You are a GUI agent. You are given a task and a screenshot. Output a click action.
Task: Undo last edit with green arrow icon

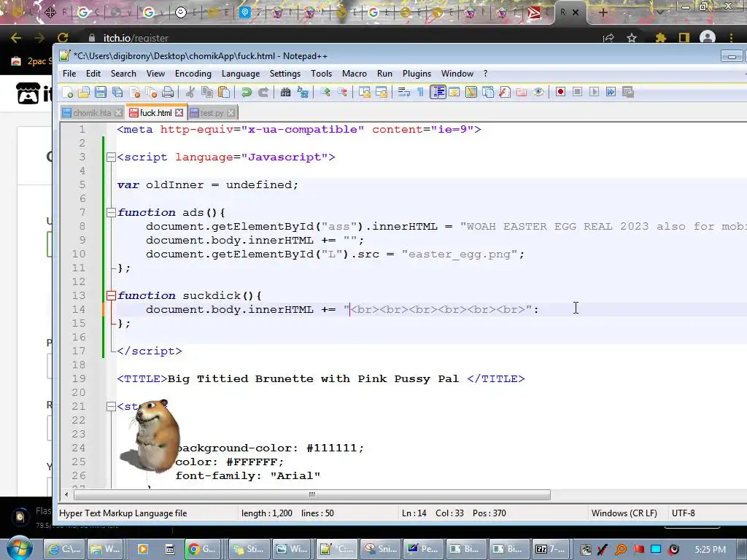[247, 92]
